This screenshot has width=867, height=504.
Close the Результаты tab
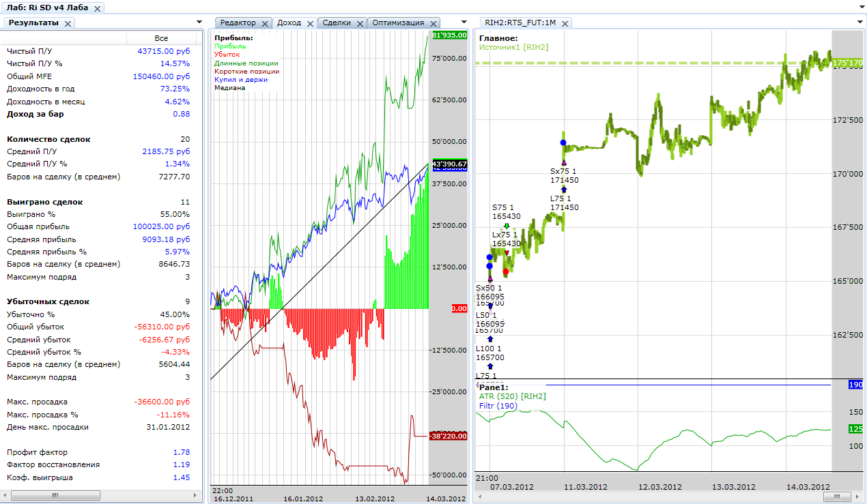tap(68, 23)
